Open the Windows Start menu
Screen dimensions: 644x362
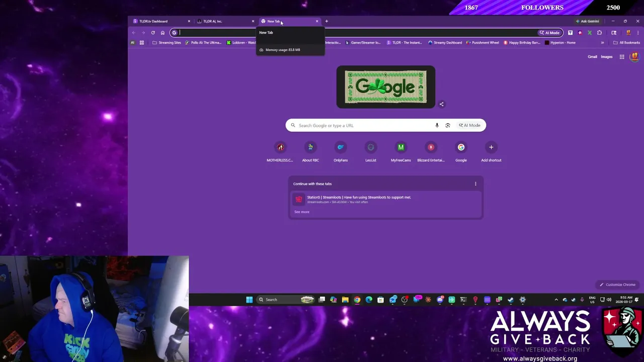pyautogui.click(x=249, y=300)
